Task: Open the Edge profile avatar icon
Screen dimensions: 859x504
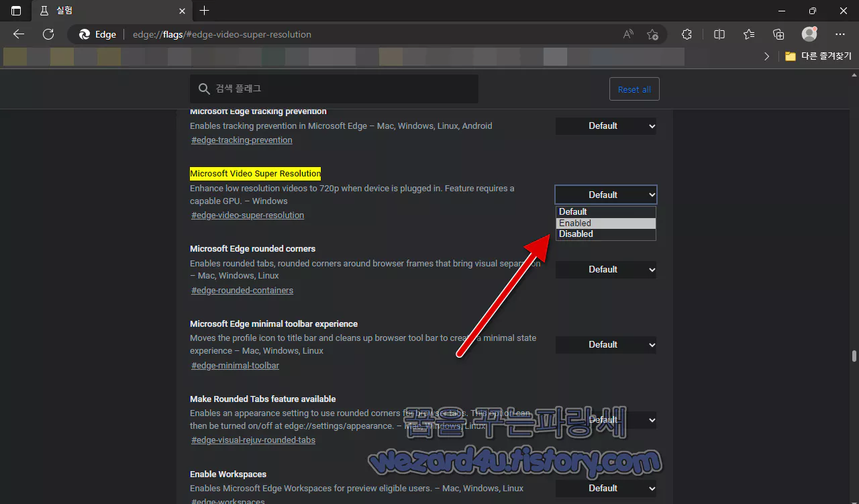Action: pyautogui.click(x=809, y=34)
